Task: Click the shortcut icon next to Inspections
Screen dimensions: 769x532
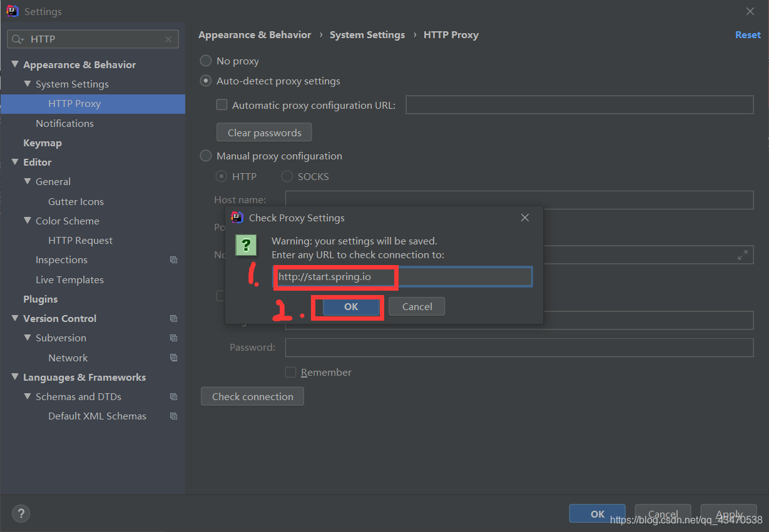Action: (173, 259)
